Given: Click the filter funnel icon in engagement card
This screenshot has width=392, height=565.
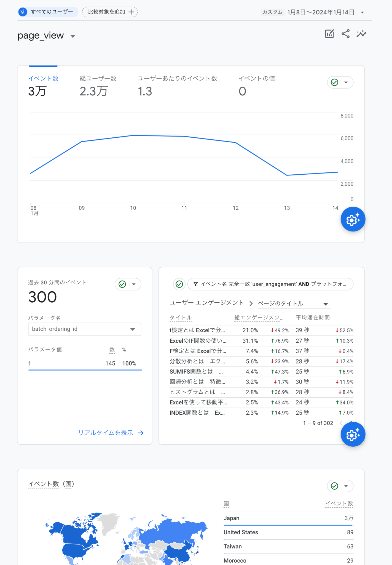Looking at the screenshot, I should pyautogui.click(x=195, y=284).
